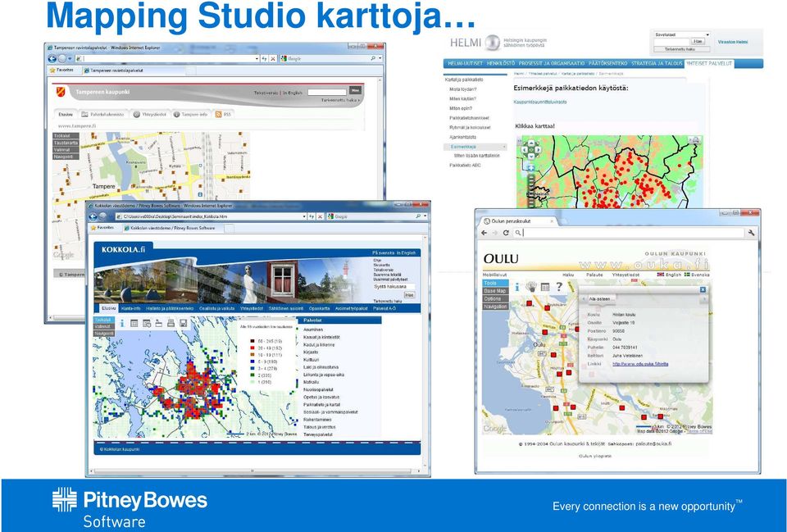Click the print icon on the Helmi map
This screenshot has height=532, width=787.
point(695,140)
